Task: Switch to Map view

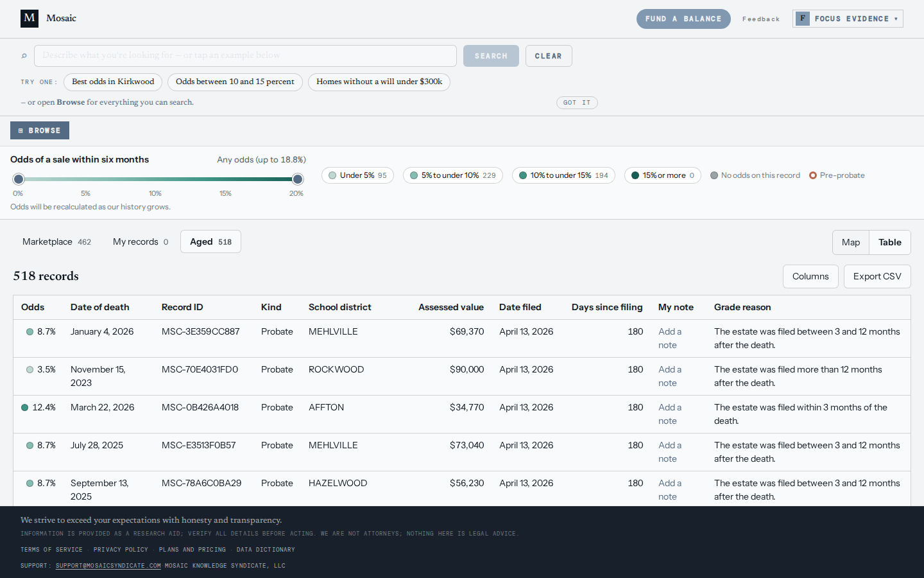Action: [851, 242]
